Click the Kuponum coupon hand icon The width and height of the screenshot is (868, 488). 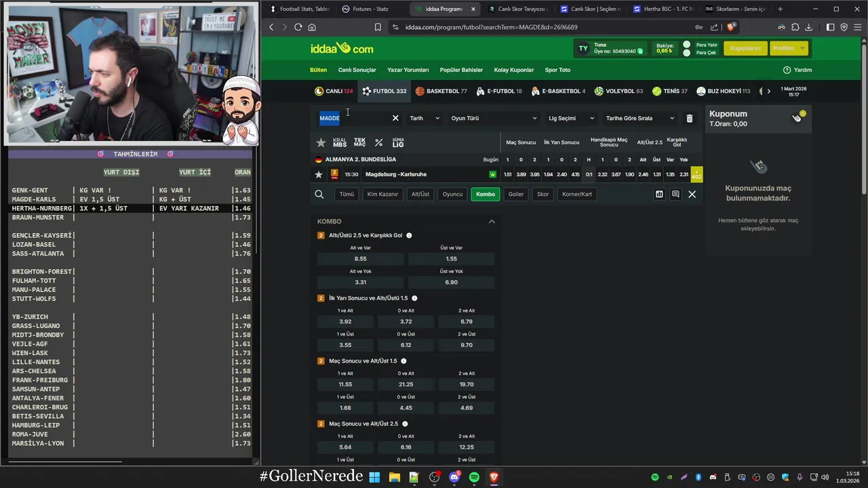797,117
